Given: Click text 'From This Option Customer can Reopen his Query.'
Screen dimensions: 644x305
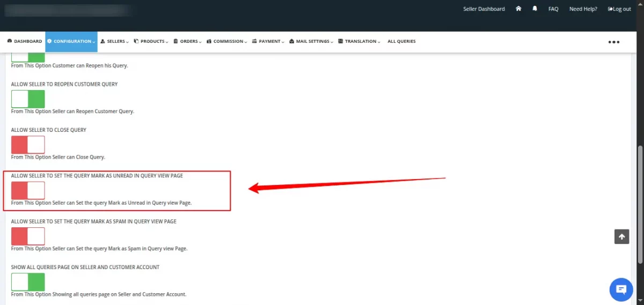Looking at the screenshot, I should click(x=70, y=65).
